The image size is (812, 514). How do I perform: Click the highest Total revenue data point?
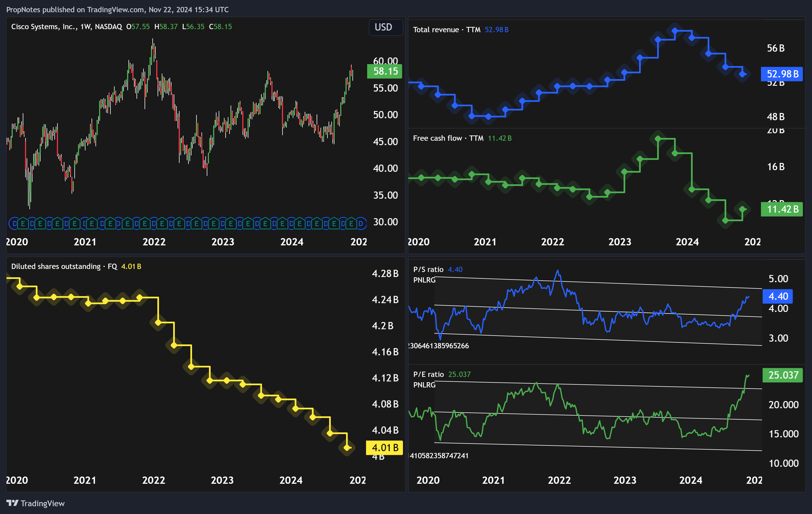675,31
